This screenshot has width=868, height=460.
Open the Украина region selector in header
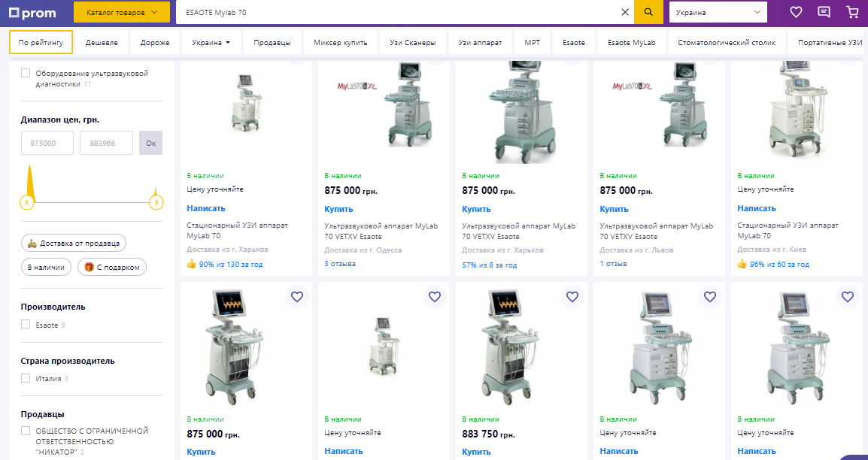click(718, 12)
